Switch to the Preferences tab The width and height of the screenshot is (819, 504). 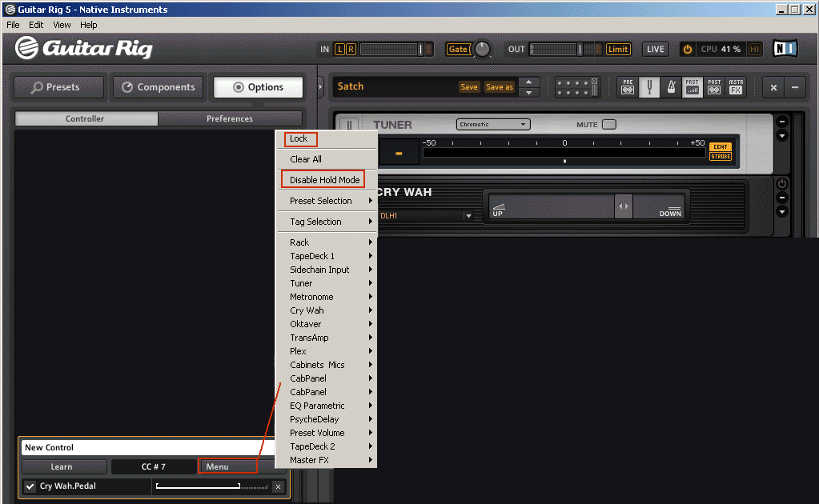230,118
